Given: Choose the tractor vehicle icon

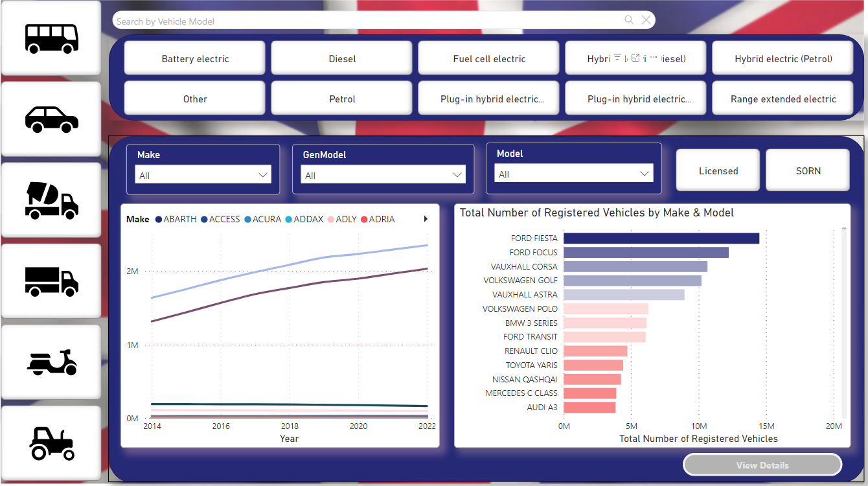Looking at the screenshot, I should pos(51,444).
